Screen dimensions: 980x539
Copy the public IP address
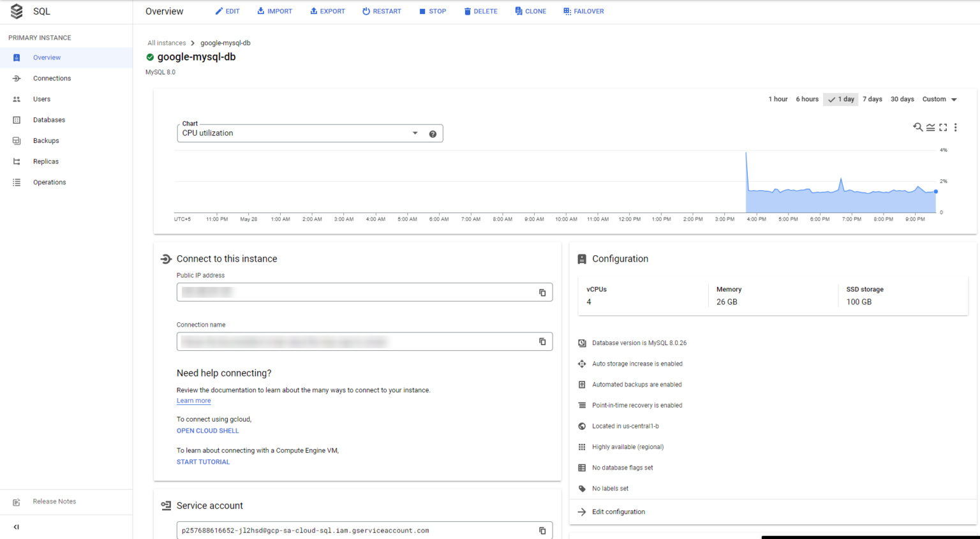click(x=542, y=292)
